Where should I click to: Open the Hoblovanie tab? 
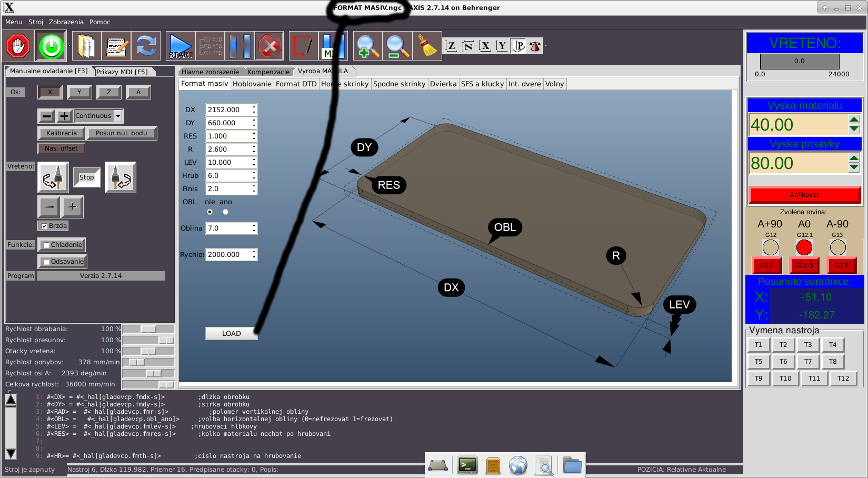[x=252, y=84]
